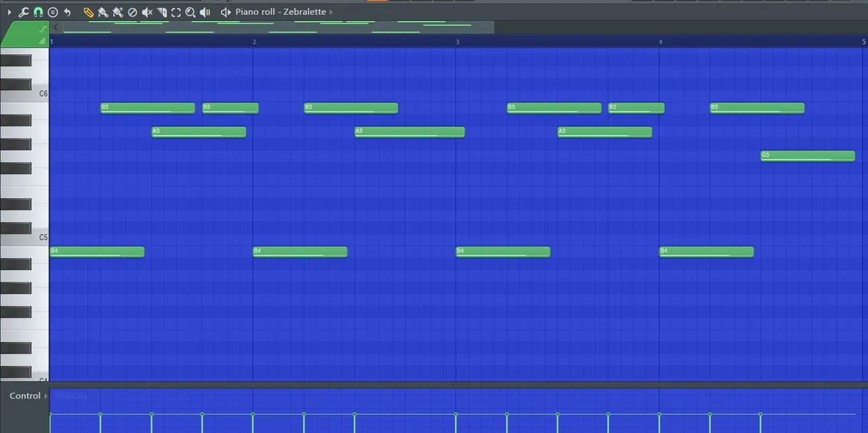This screenshot has height=433, width=868.
Task: Click the Control label in event editor
Action: pyautogui.click(x=25, y=396)
